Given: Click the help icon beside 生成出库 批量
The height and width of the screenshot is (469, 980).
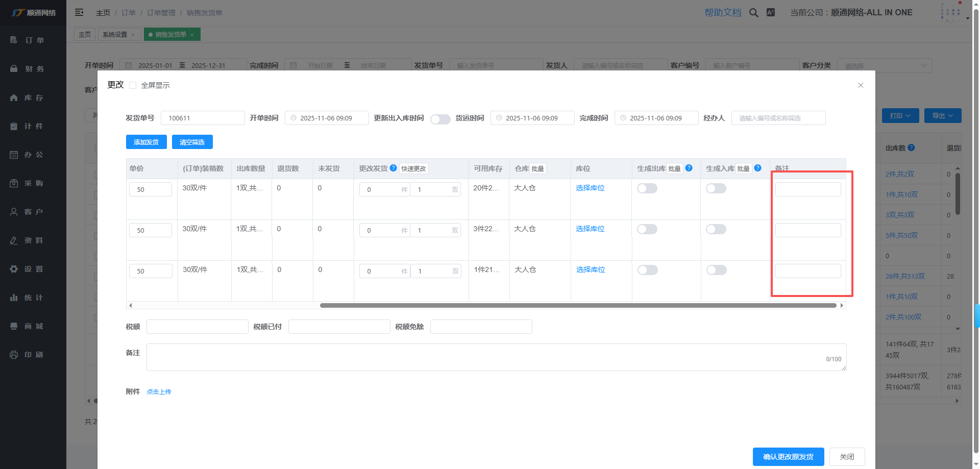Looking at the screenshot, I should pyautogui.click(x=689, y=168).
